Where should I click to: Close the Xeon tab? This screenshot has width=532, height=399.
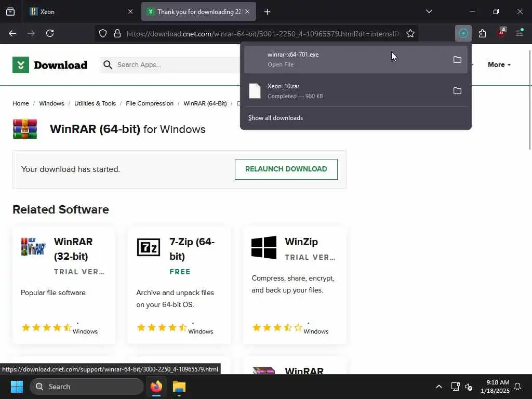(x=130, y=12)
